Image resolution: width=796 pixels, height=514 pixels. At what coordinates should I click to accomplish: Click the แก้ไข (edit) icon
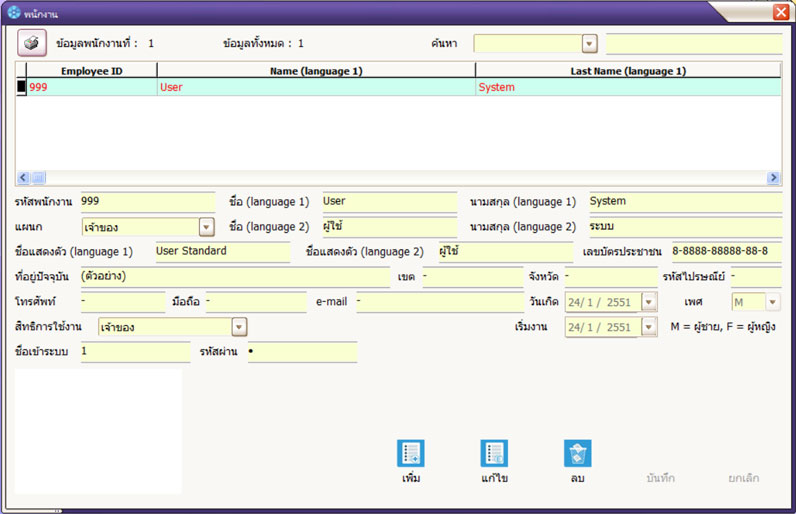click(493, 453)
